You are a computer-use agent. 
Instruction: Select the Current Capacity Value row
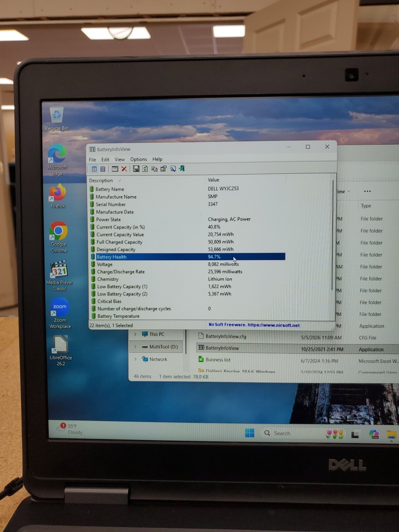pyautogui.click(x=187, y=234)
